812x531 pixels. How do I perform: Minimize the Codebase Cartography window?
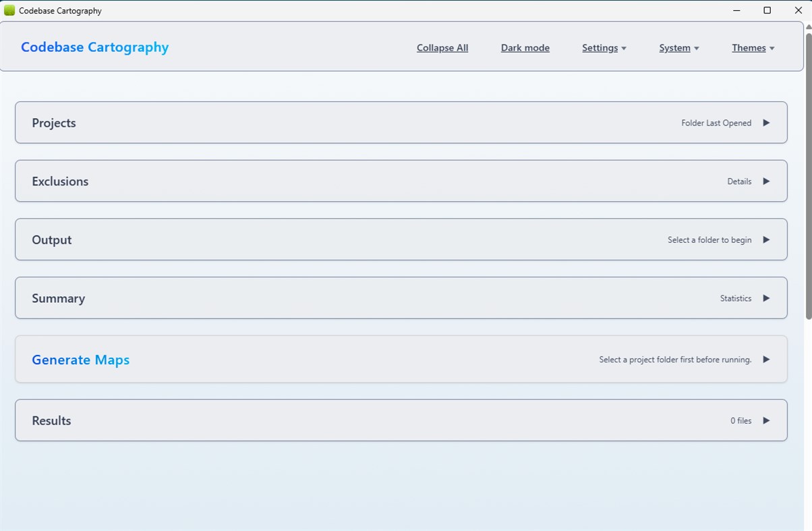(736, 10)
